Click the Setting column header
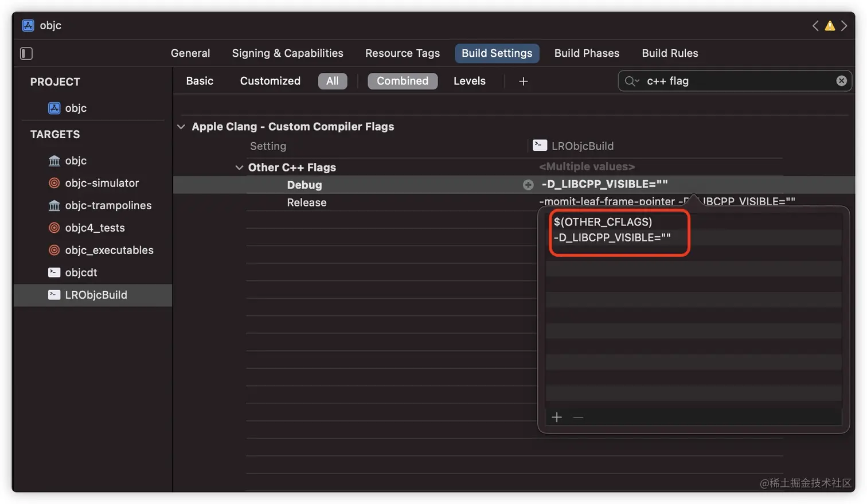Screen dimensions: 867x504 tap(268, 146)
